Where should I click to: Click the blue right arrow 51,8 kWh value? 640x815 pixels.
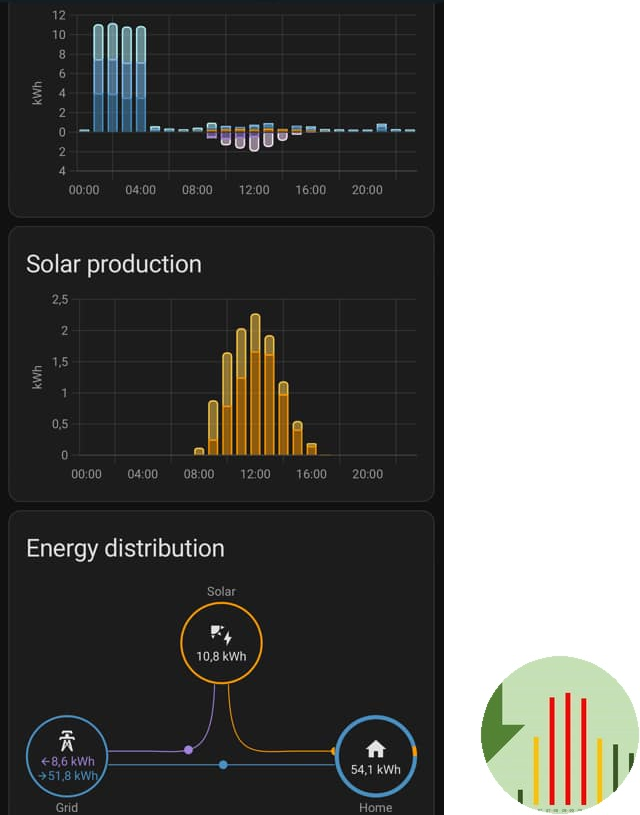pos(66,775)
